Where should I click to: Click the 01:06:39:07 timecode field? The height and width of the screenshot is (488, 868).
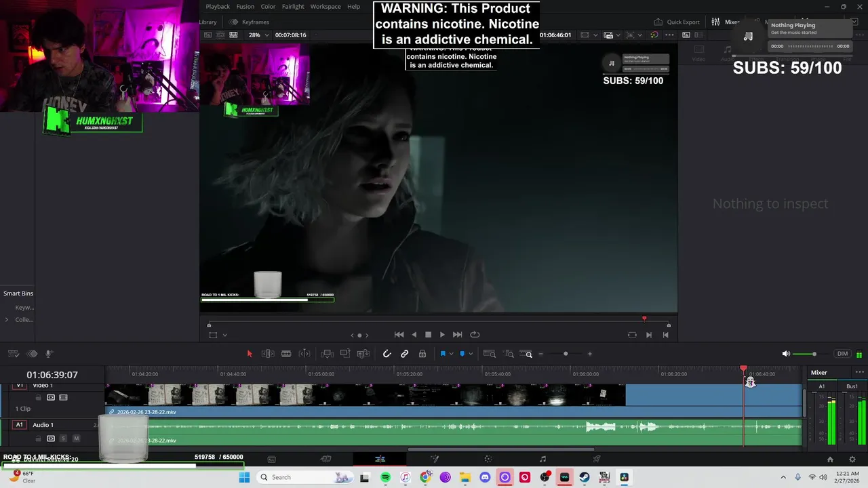(52, 375)
